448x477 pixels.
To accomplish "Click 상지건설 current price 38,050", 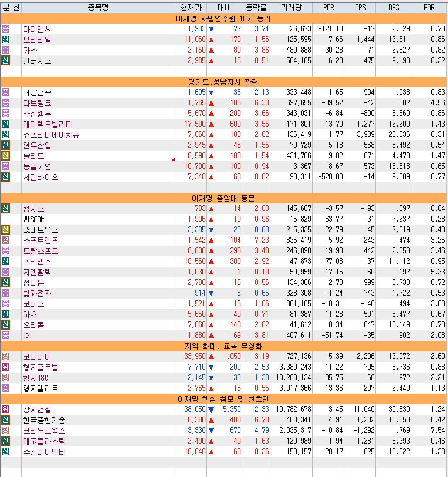I will click(x=195, y=409).
